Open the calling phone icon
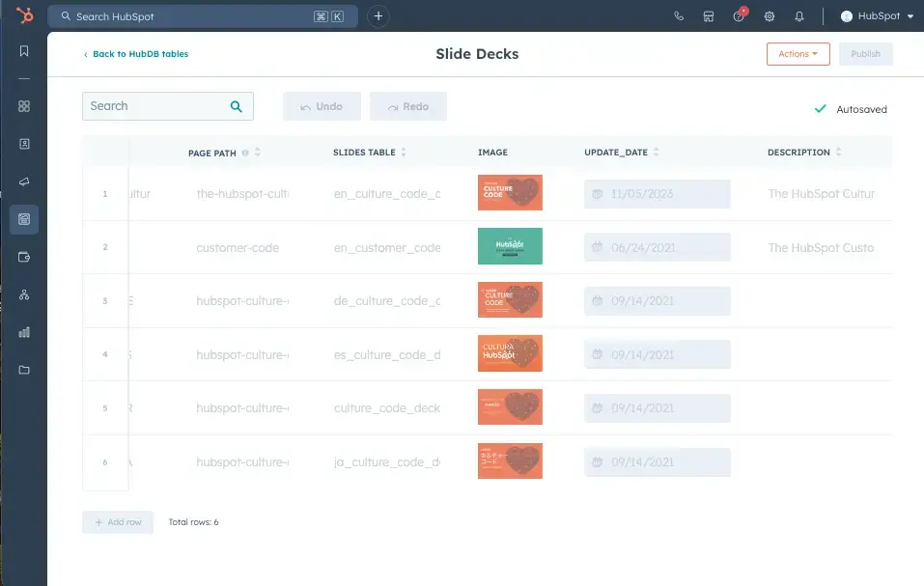This screenshot has width=924, height=586. tap(679, 16)
